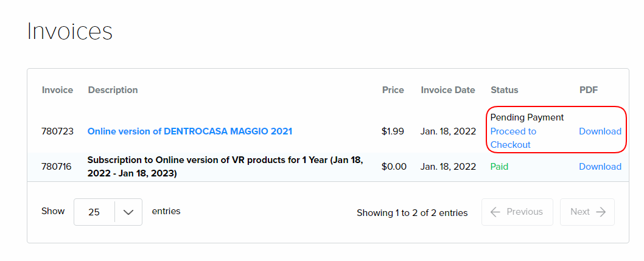Sort by the Status column header

coord(504,90)
